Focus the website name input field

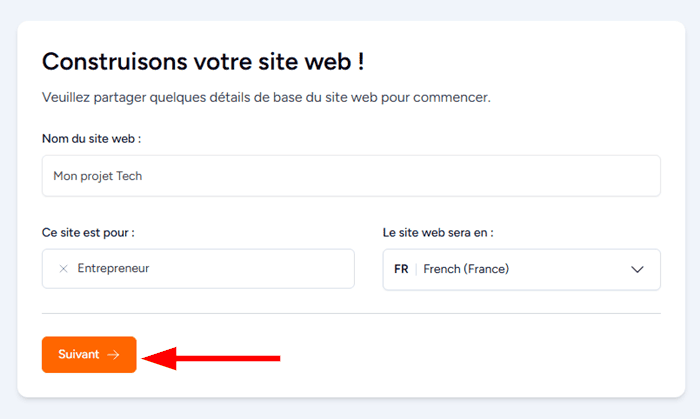tap(351, 176)
